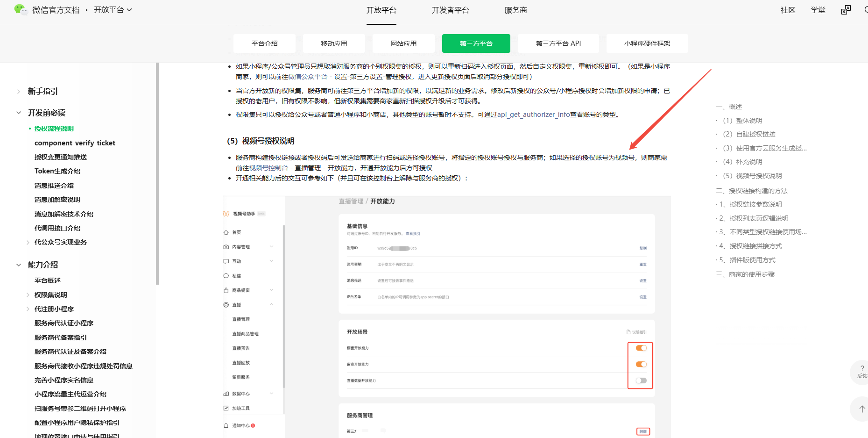The image size is (868, 438).
Task: Expand 权限集说明 item
Action: pyautogui.click(x=28, y=295)
